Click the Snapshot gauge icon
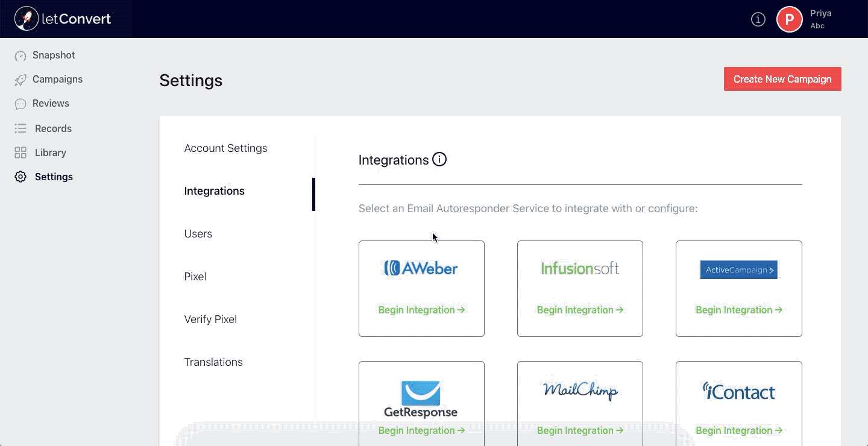868x446 pixels. [x=20, y=55]
